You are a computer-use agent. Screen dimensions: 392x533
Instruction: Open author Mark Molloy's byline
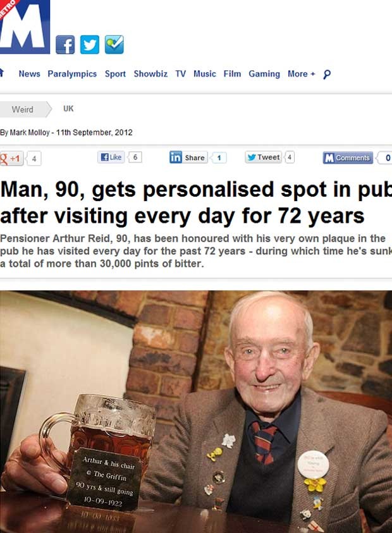(x=30, y=133)
